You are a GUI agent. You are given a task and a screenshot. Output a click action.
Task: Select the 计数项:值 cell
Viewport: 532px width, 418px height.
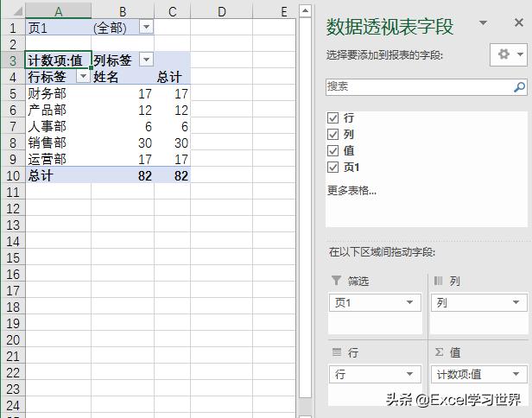pos(59,60)
